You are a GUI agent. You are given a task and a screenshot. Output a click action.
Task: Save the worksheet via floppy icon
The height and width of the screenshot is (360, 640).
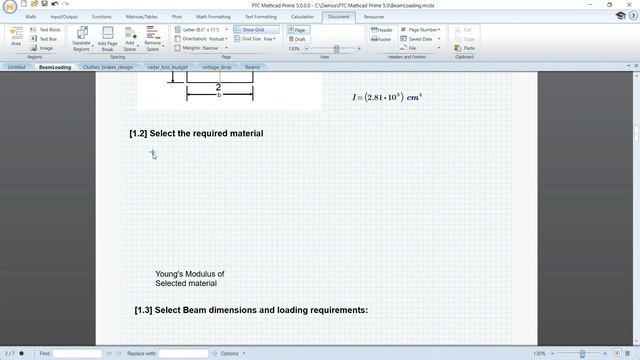click(x=44, y=4)
